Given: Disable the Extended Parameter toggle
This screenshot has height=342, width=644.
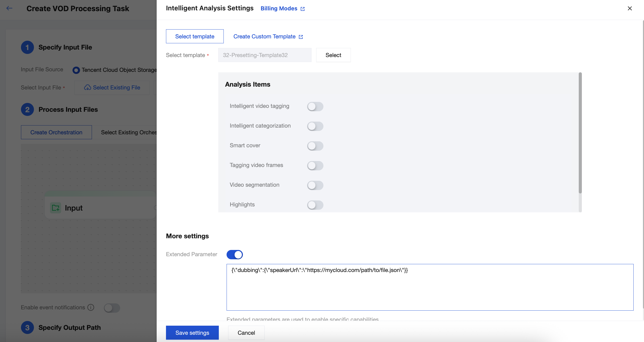Looking at the screenshot, I should coord(235,255).
